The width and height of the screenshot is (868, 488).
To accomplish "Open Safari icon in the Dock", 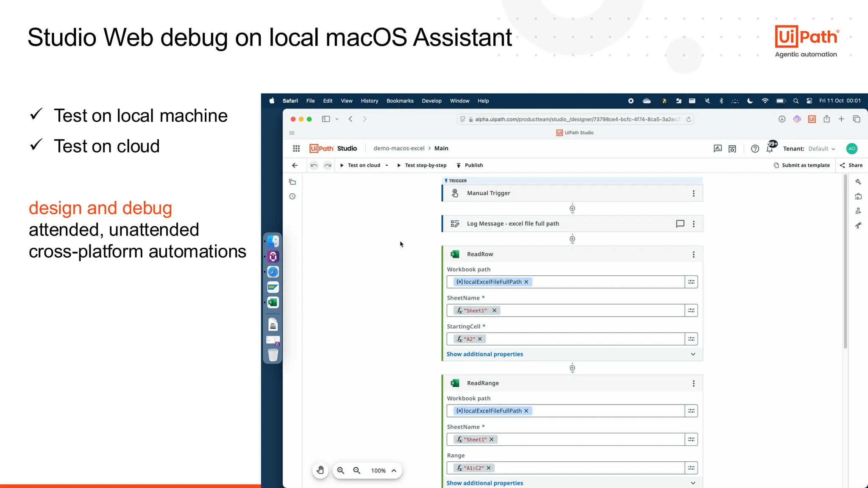I will 273,272.
